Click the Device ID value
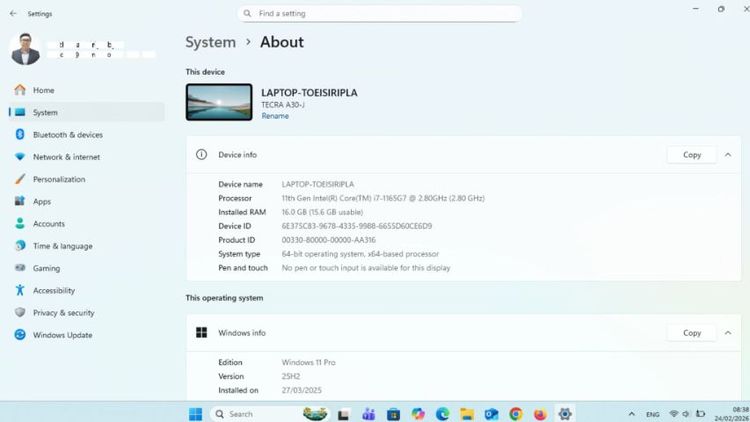The image size is (750, 422). (356, 226)
